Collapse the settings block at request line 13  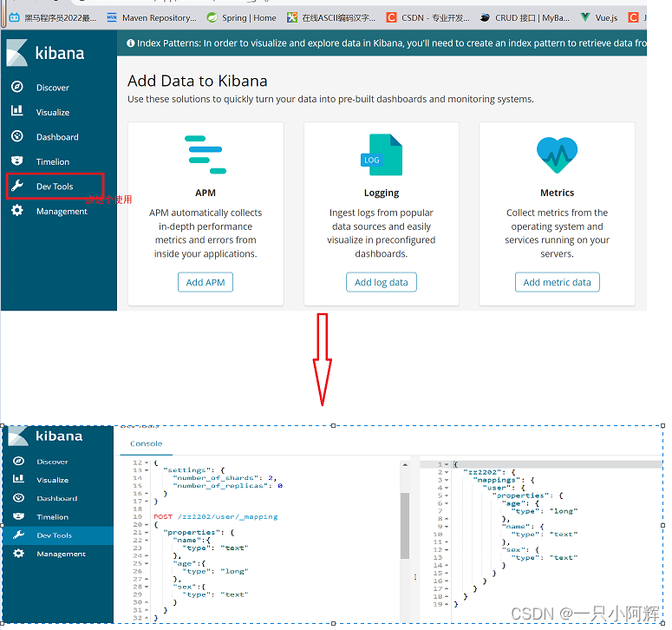tap(147, 470)
